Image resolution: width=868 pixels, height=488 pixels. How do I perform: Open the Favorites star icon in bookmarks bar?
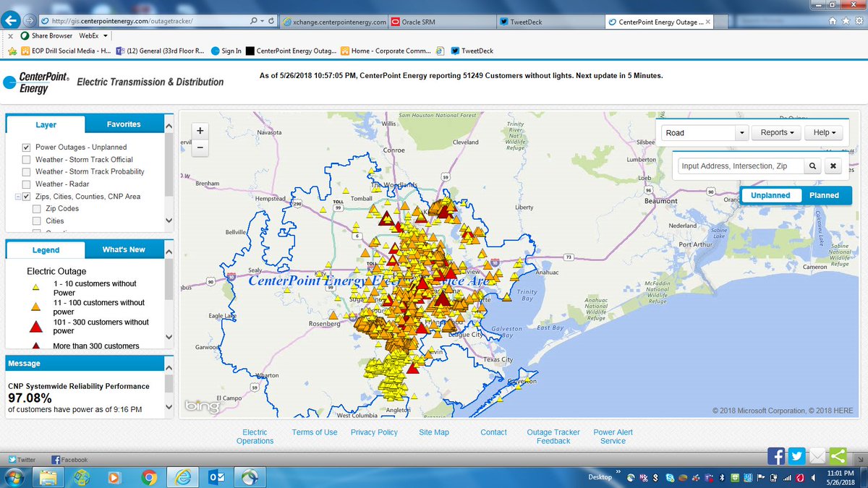(x=12, y=51)
